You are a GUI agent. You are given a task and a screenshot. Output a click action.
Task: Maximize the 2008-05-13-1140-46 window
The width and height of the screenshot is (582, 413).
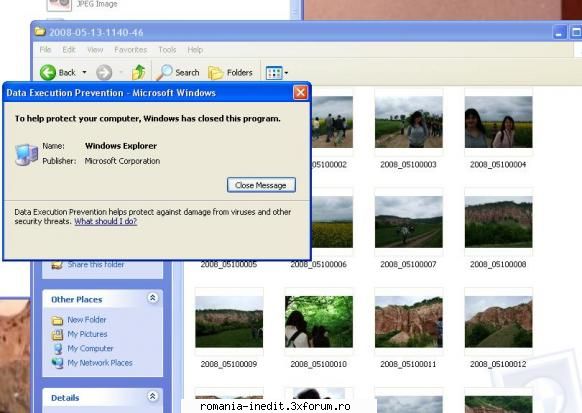575,32
